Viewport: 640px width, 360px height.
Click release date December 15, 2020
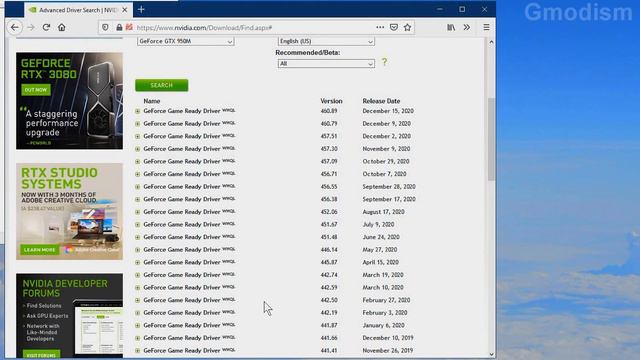click(388, 111)
